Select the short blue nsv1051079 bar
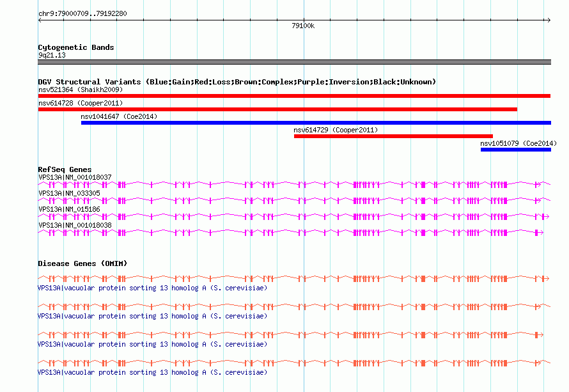Image resolution: width=569 pixels, height=392 pixels. coord(516,150)
